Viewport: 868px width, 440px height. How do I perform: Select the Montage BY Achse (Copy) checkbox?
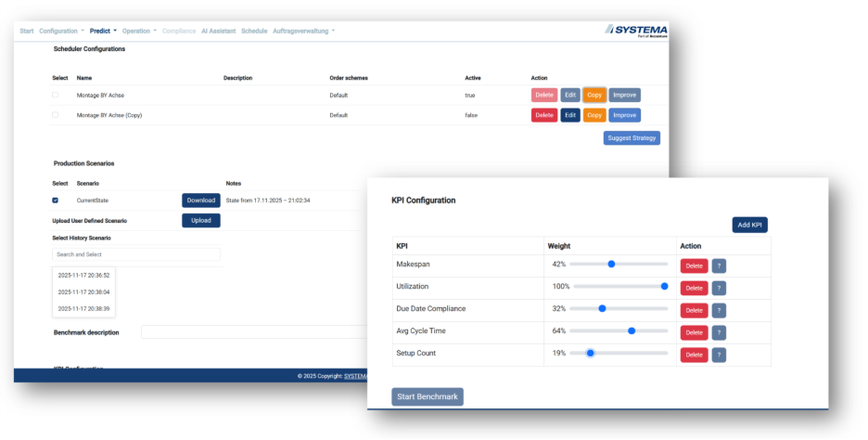(x=55, y=115)
